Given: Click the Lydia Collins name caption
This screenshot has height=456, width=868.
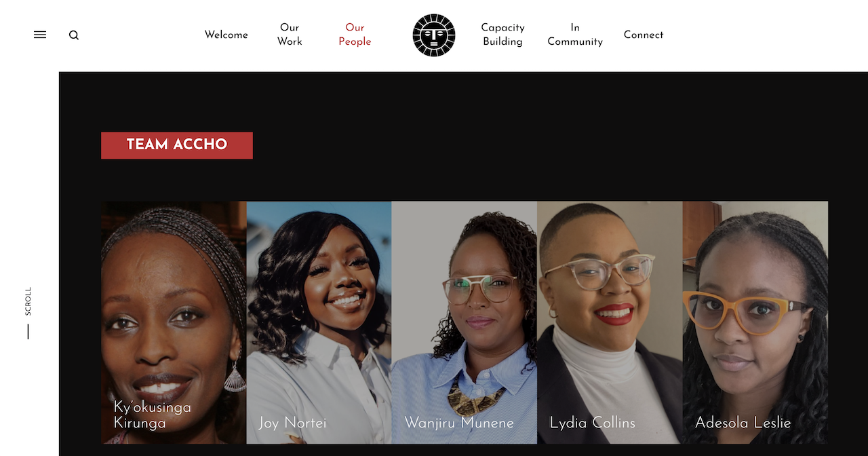Looking at the screenshot, I should (x=593, y=423).
